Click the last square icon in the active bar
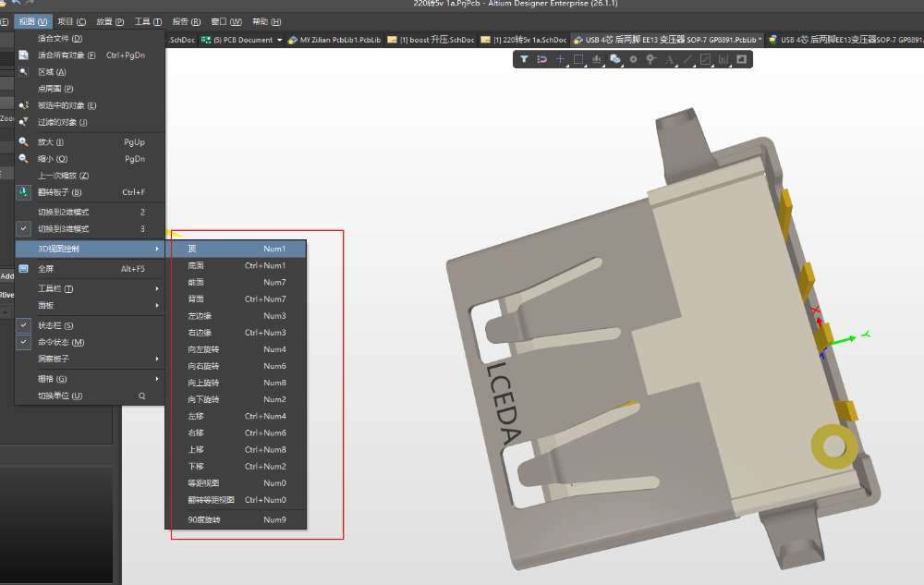This screenshot has width=924, height=585. [x=741, y=59]
